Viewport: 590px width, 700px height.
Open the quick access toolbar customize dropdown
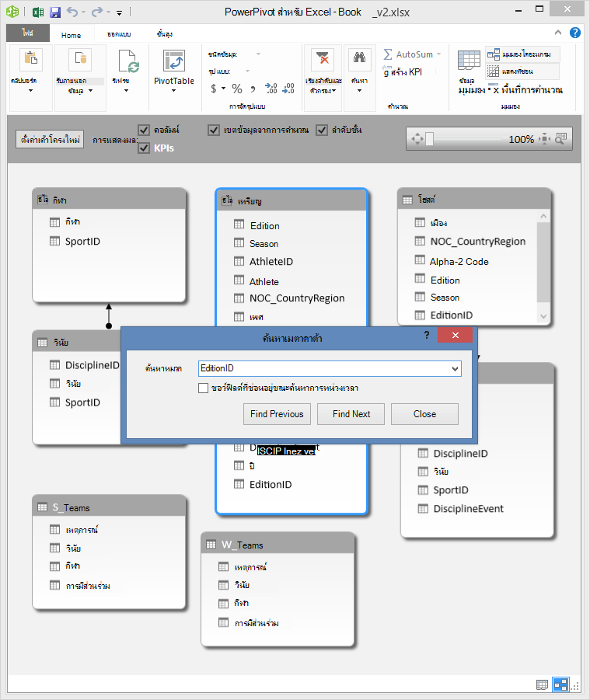coord(119,13)
